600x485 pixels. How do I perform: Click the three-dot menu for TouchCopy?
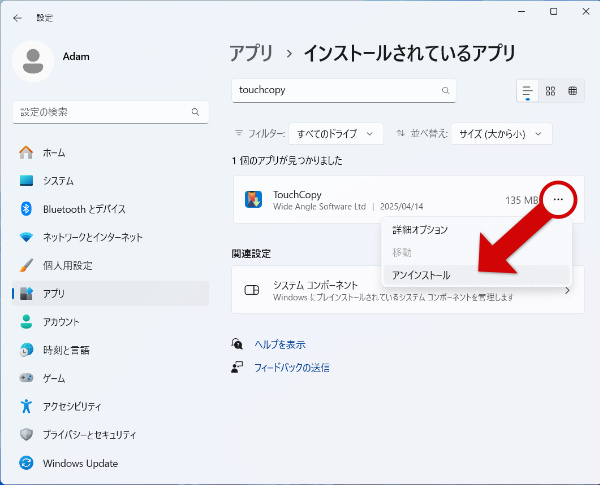click(x=558, y=199)
